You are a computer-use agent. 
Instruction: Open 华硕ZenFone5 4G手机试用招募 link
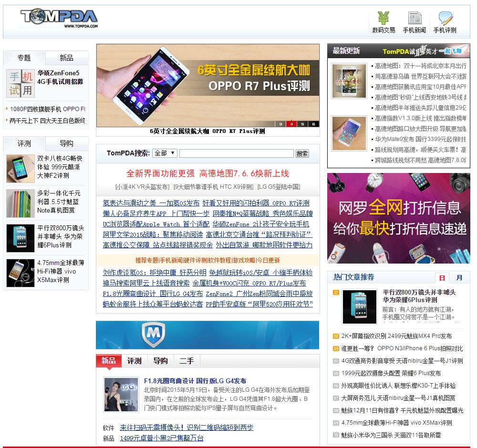pyautogui.click(x=60, y=77)
